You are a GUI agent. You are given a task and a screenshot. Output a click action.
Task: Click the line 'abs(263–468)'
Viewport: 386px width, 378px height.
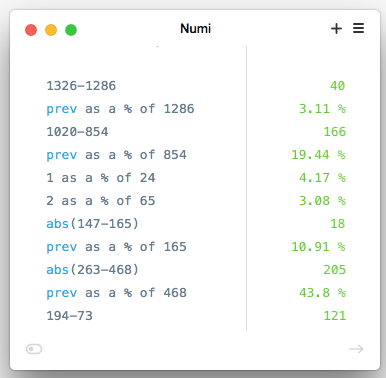coord(92,270)
